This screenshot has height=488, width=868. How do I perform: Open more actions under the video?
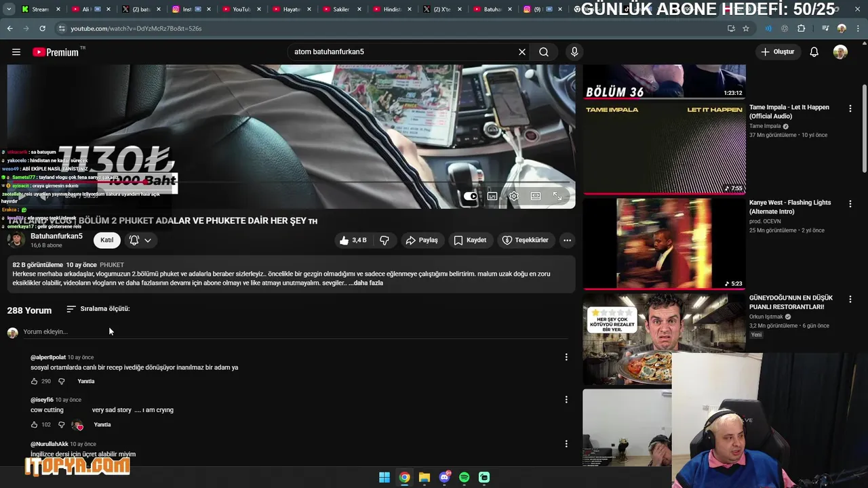pyautogui.click(x=567, y=240)
